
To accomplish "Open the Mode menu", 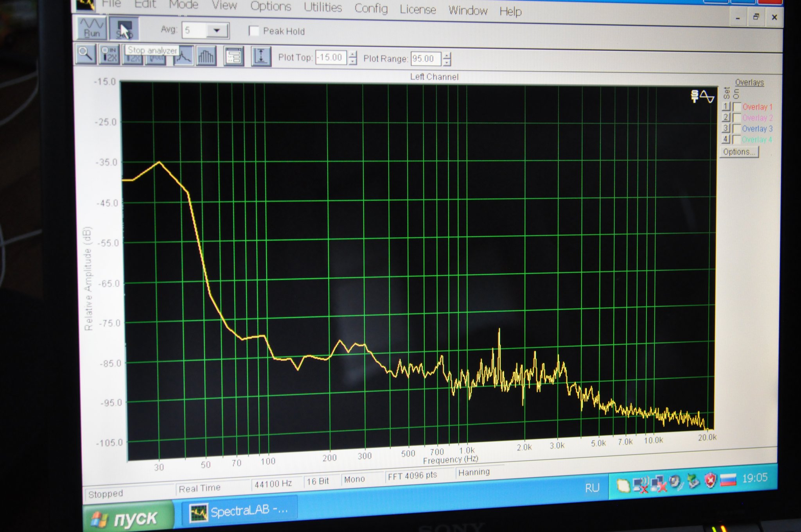I will pos(183,5).
